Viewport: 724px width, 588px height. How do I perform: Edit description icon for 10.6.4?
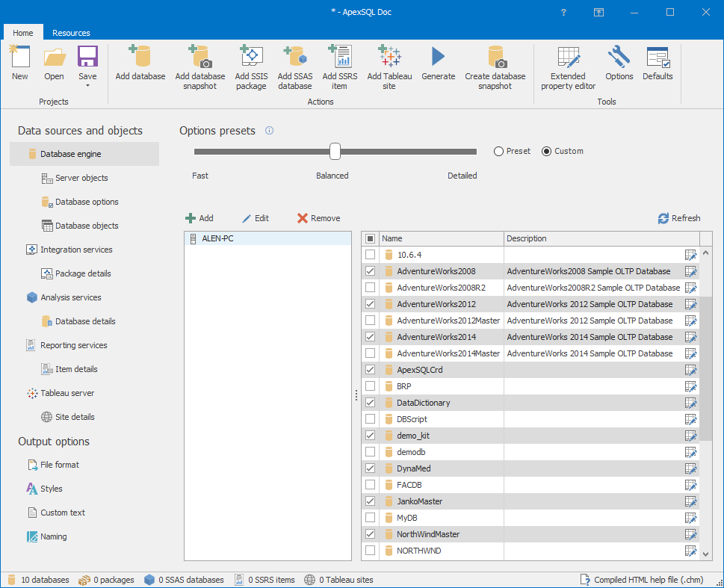691,255
